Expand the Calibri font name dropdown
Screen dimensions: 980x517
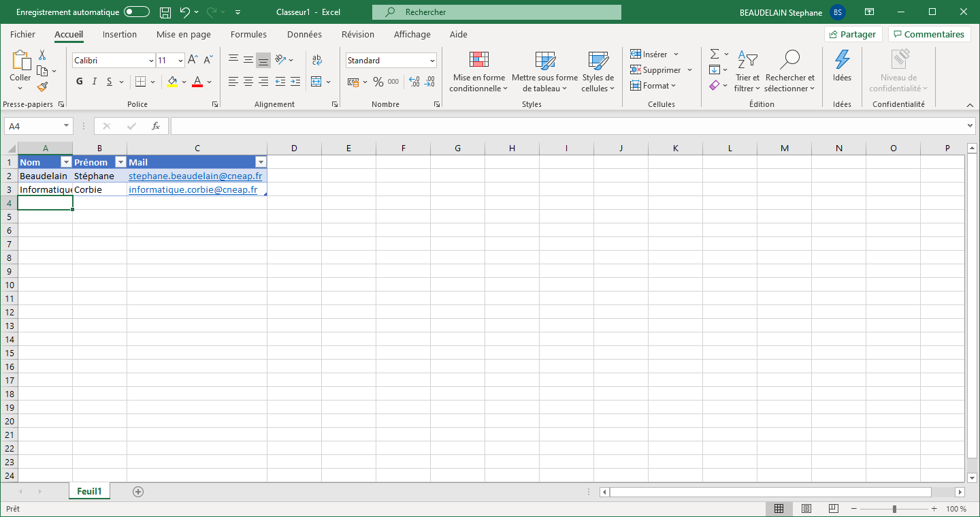151,61
